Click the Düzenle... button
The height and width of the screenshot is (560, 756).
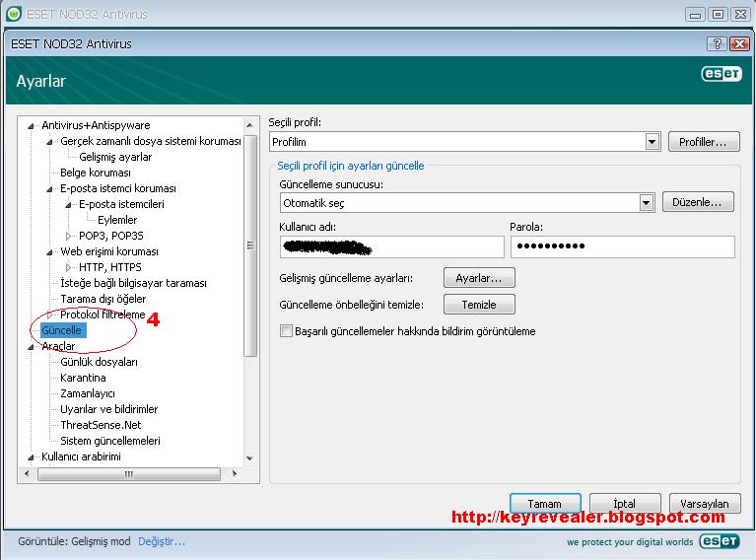[698, 202]
